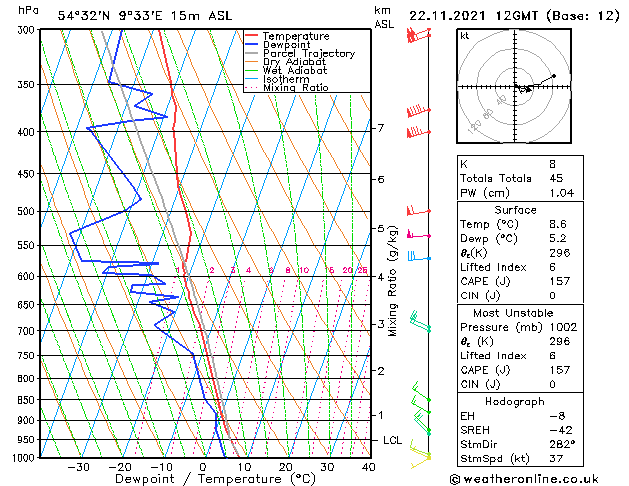This screenshot has width=629, height=486.
Task: Click the Most Unstable section heading
Action: [513, 313]
